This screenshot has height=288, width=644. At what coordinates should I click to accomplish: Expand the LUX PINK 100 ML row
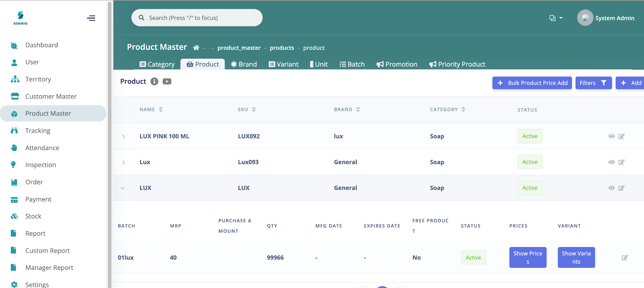point(124,136)
